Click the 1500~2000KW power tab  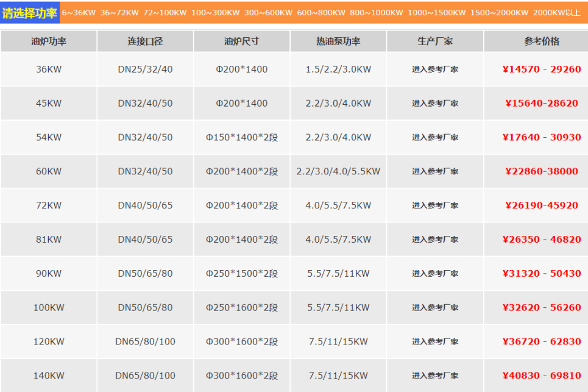coord(500,12)
